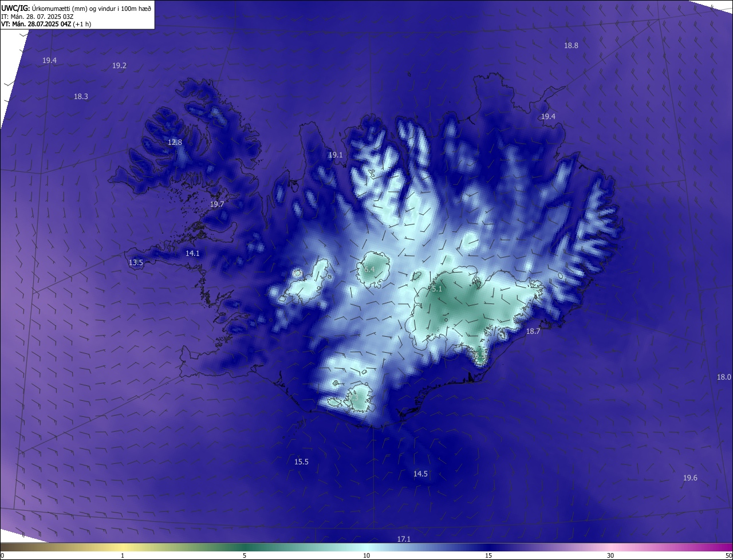
Task: Click the 5.1 value on Vatnajökull glacier
Action: click(x=437, y=290)
